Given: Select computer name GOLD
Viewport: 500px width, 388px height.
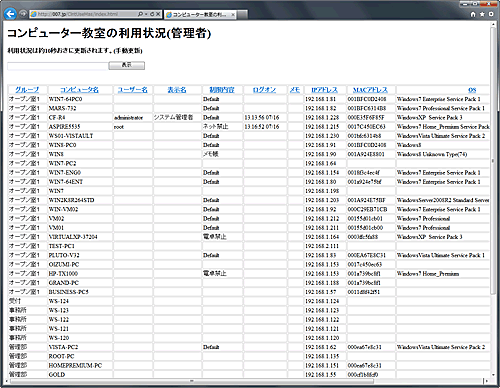Looking at the screenshot, I should (57, 374).
